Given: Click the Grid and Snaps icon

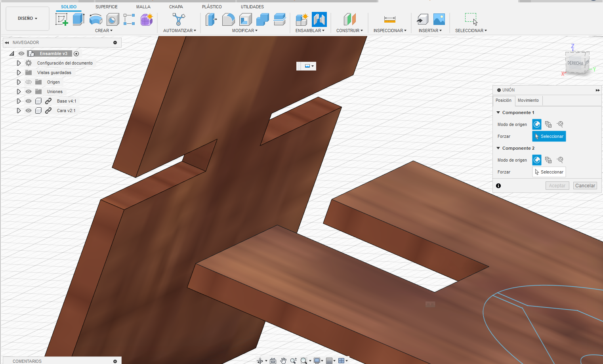Looking at the screenshot, I should pos(329,360).
